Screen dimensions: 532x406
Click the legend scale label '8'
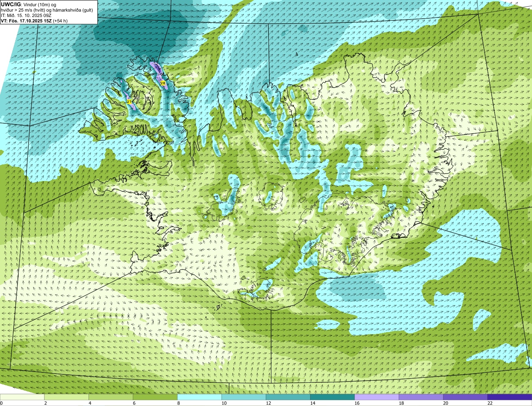point(178,403)
